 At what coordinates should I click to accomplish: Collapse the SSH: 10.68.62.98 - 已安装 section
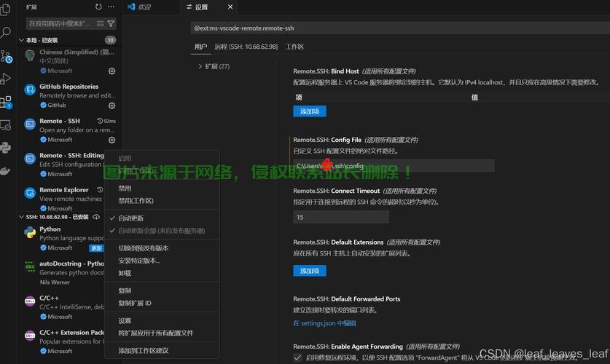(54, 217)
